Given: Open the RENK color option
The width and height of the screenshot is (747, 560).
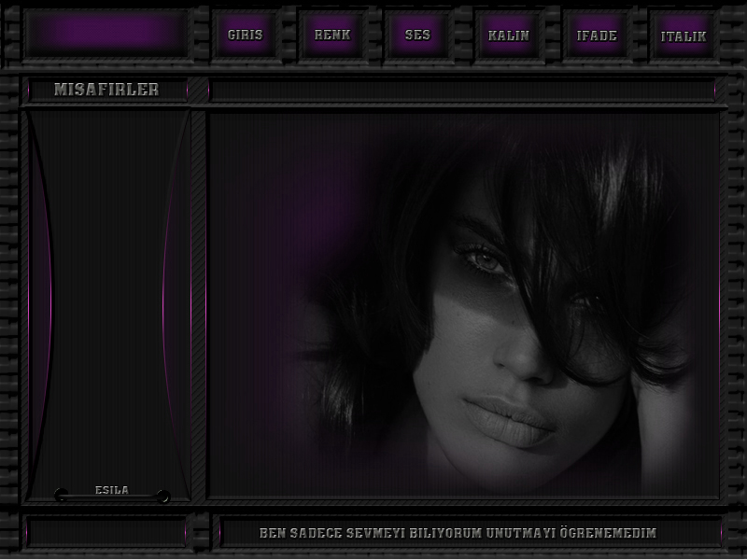Looking at the screenshot, I should (x=331, y=35).
